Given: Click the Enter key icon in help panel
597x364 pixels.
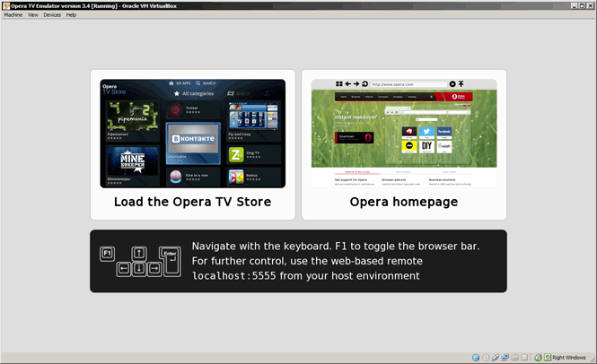Looking at the screenshot, I should coord(171,261).
